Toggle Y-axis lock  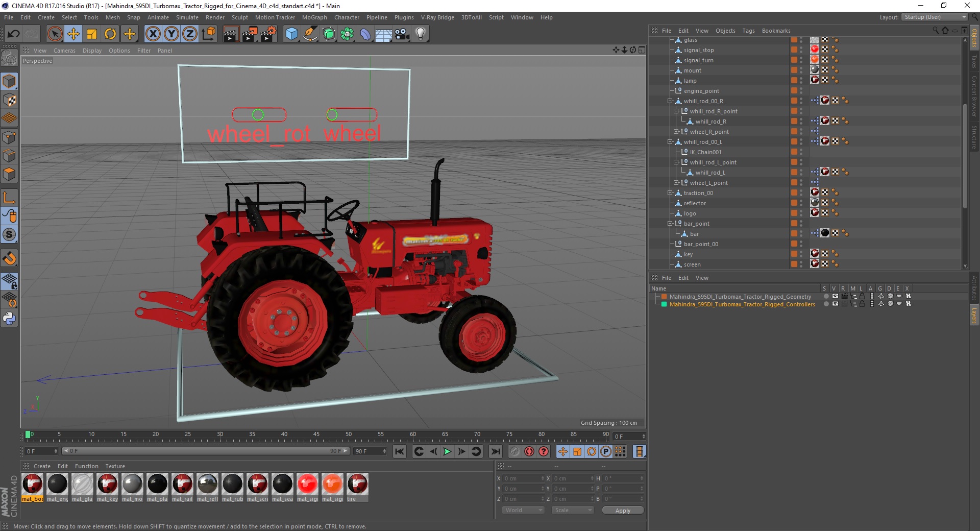coord(171,34)
